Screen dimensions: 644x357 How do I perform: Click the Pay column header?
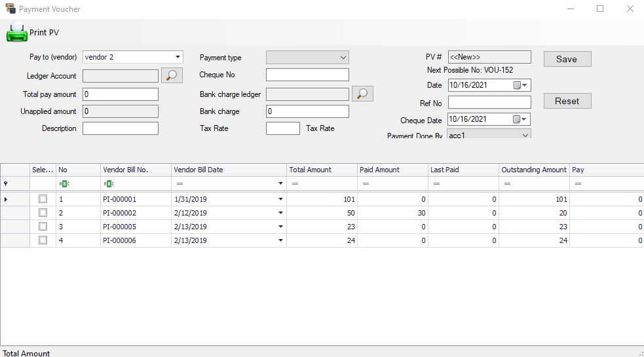click(x=607, y=170)
